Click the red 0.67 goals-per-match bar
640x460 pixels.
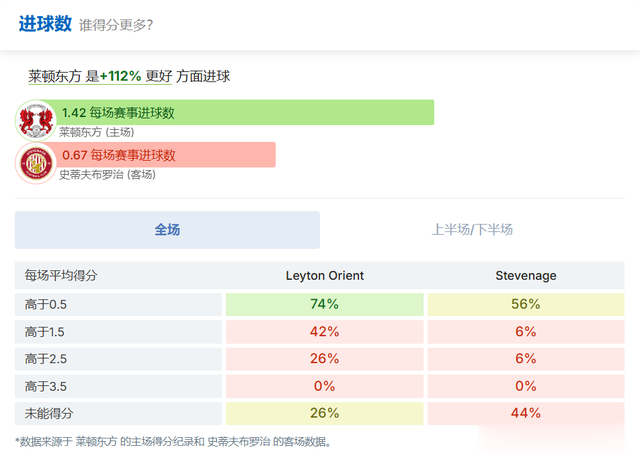[x=166, y=155]
